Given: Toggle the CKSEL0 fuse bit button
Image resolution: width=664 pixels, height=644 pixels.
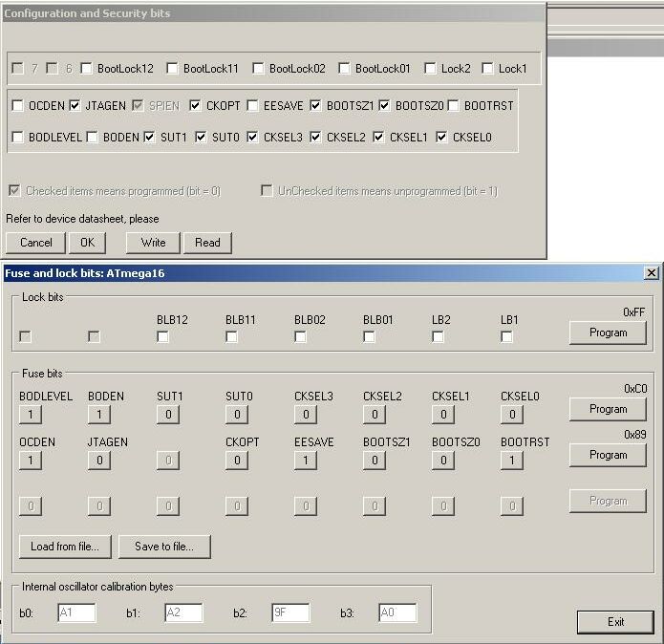Looking at the screenshot, I should (512, 415).
